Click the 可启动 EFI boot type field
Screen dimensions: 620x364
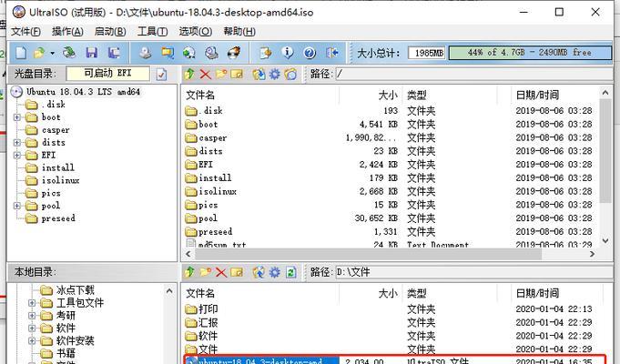click(108, 74)
